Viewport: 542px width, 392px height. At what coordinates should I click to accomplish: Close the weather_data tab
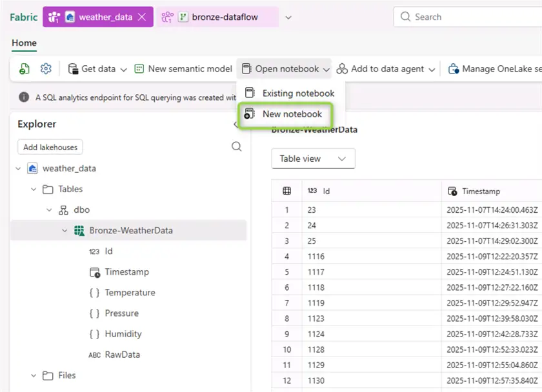pos(142,17)
